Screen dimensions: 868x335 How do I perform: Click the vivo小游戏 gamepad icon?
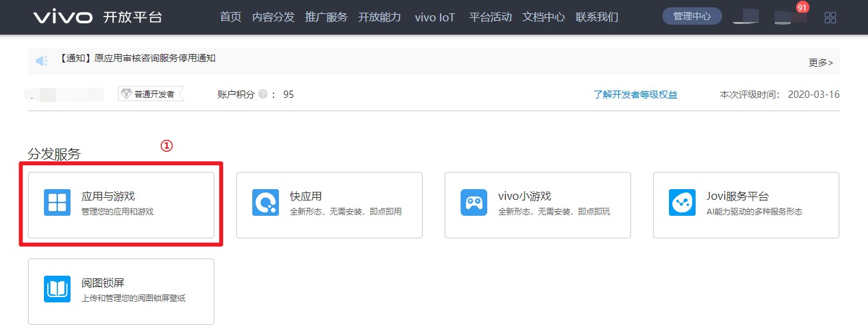click(474, 202)
